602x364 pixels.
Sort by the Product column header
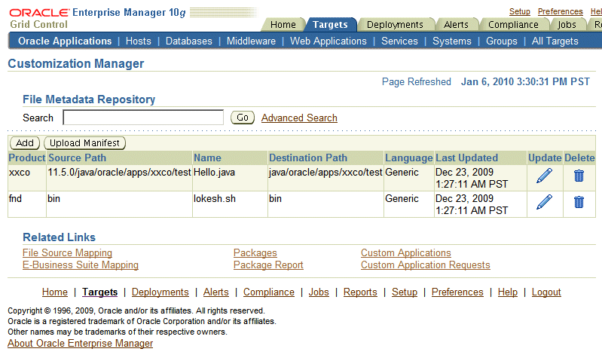click(x=27, y=158)
